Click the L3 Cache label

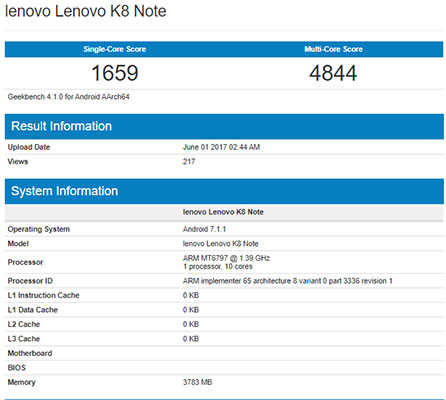point(24,339)
